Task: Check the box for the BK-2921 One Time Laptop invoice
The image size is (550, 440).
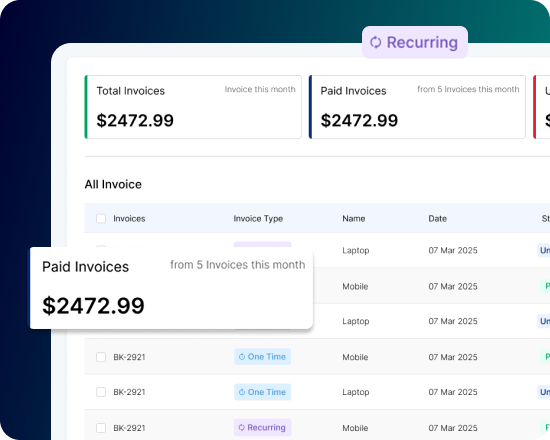Action: tap(101, 392)
